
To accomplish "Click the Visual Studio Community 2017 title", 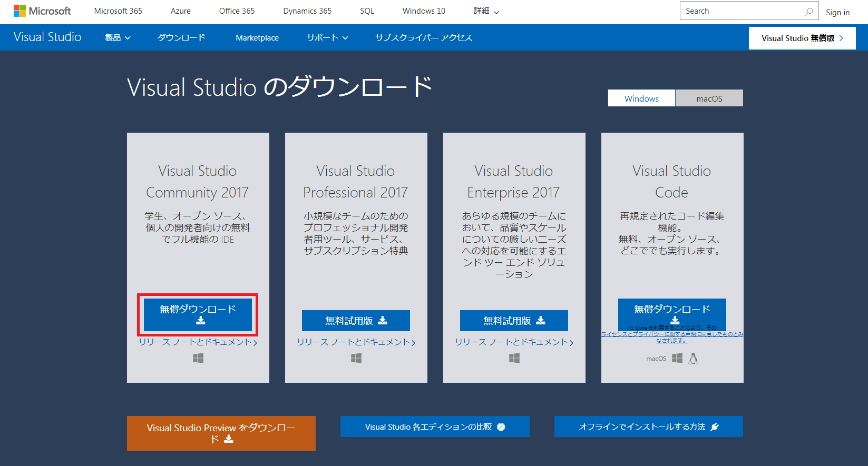I will click(x=198, y=182).
